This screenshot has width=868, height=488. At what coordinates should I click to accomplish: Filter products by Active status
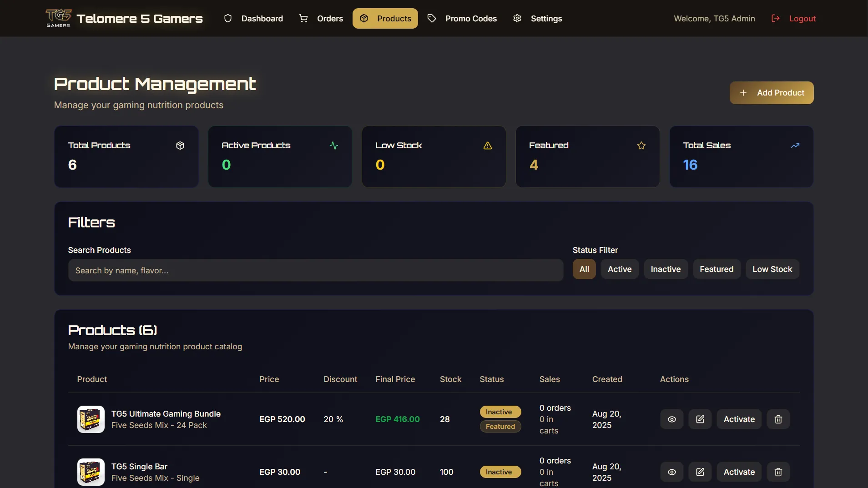pos(620,269)
